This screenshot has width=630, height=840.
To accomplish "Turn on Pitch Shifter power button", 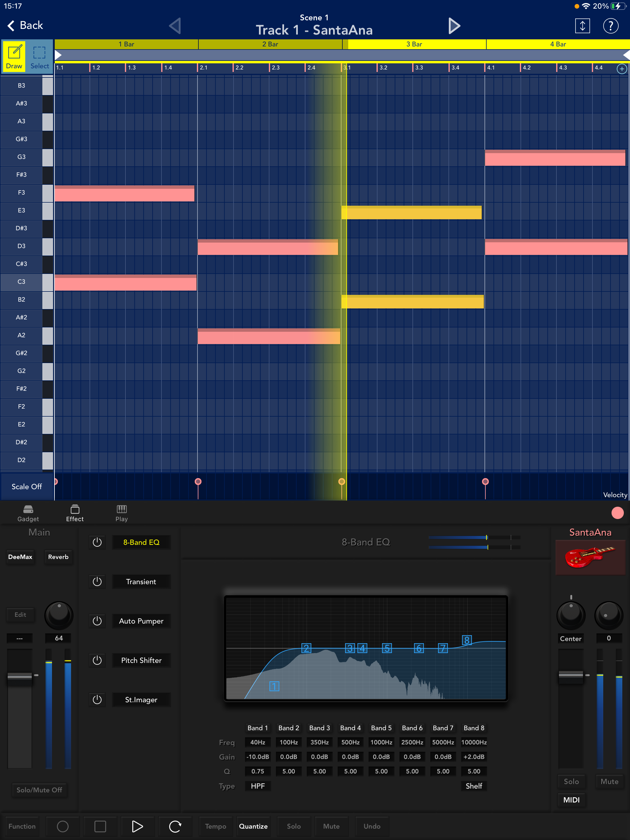I will pos(97,660).
